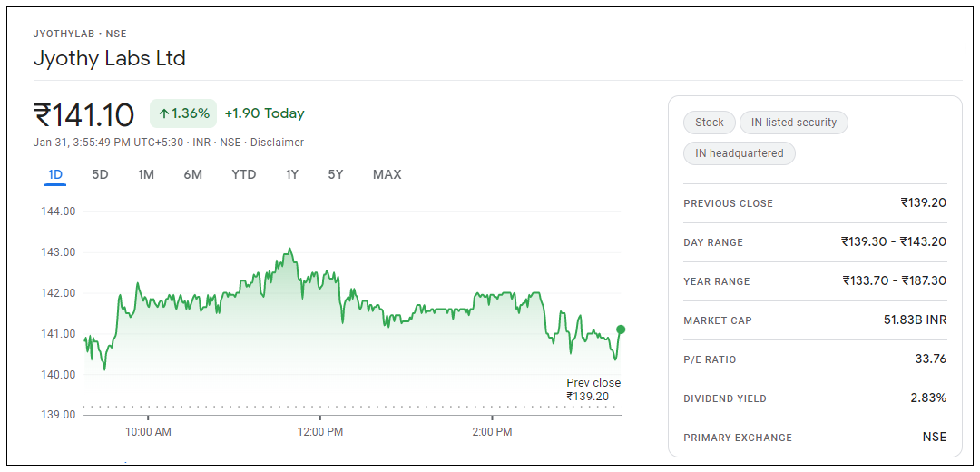
Task: Select the YTD chart range
Action: pyautogui.click(x=244, y=174)
